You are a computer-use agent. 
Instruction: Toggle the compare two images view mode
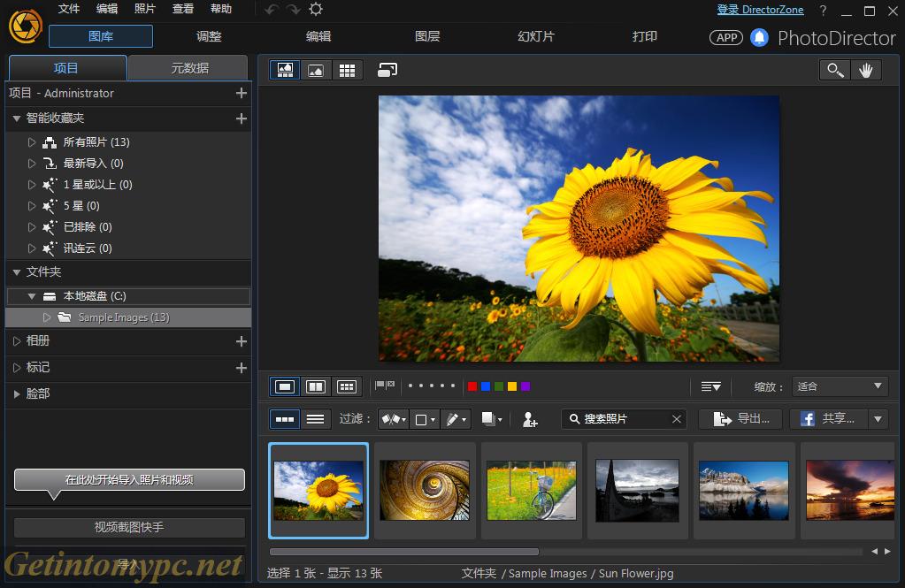click(315, 386)
